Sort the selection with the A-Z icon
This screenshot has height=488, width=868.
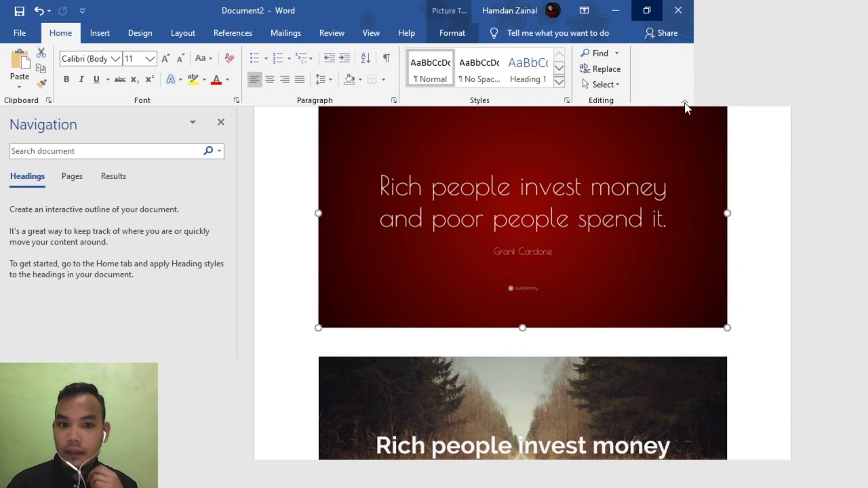click(366, 58)
